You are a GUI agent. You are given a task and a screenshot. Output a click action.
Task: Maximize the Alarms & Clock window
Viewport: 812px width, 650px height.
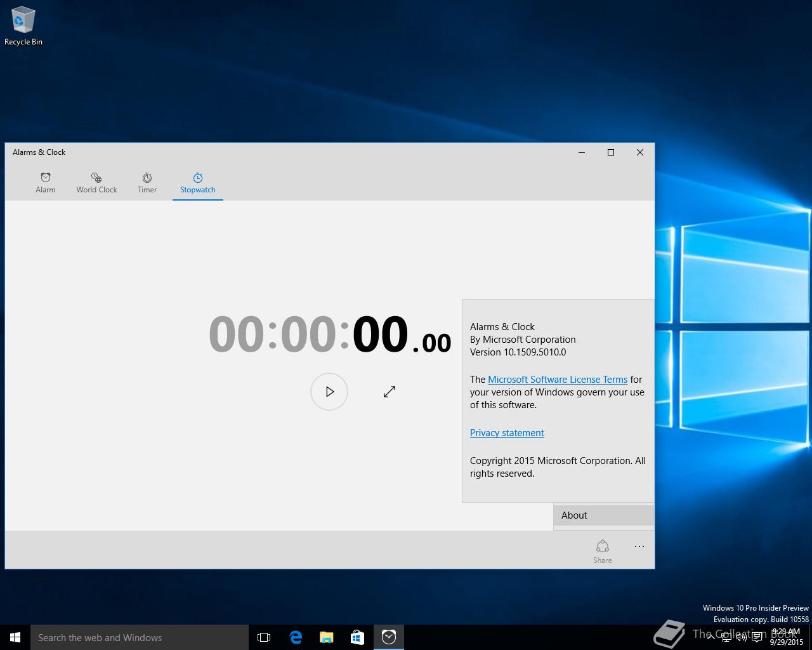[611, 152]
